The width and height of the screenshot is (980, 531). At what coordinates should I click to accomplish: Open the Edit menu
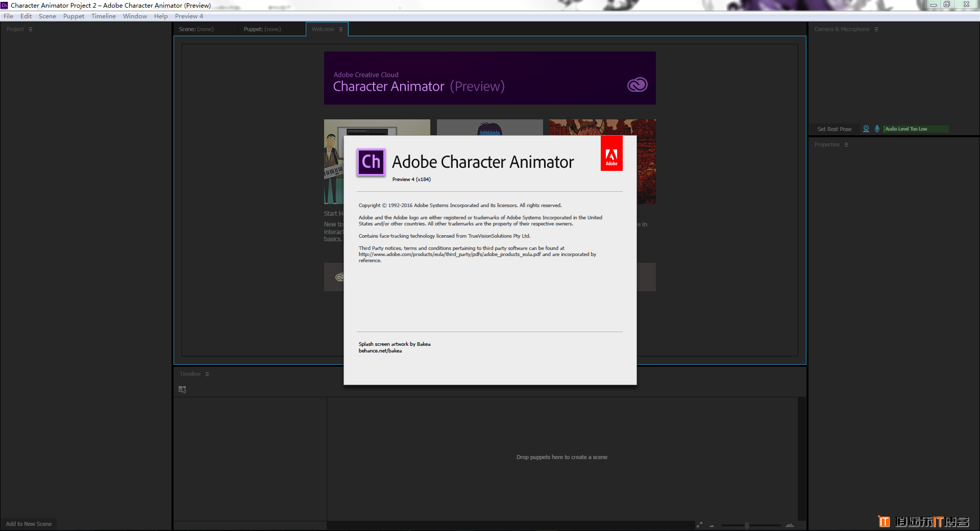tap(26, 16)
